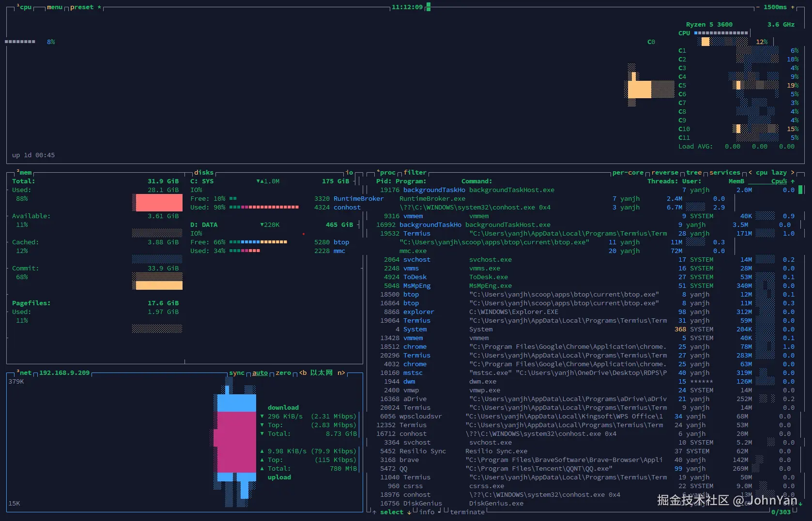Decrease update interval with the minus sign
Image resolution: width=812 pixels, height=521 pixels.
coord(758,7)
